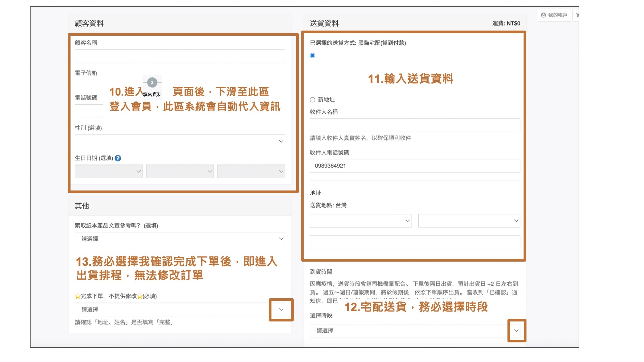Screen dimensions: 644x362
Task: Click the 電話號碼 input field
Action: click(89, 111)
